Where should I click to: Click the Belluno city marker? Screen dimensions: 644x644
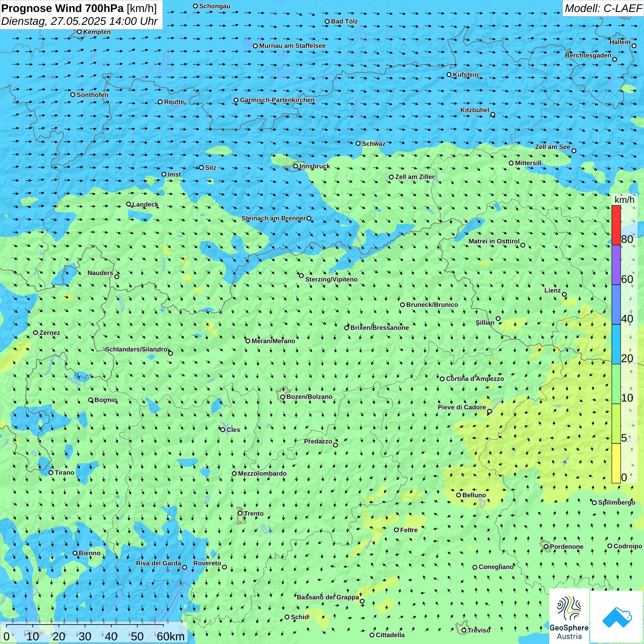[x=459, y=495]
